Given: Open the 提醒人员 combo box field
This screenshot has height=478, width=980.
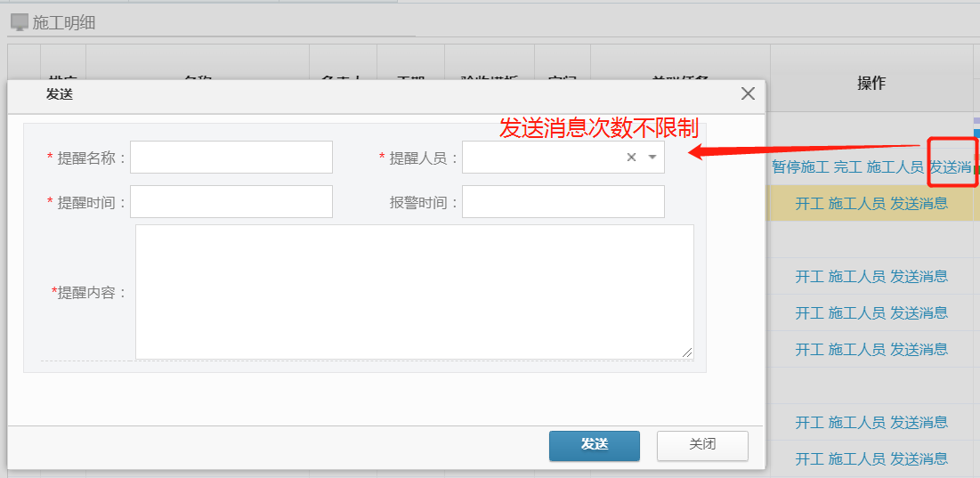Looking at the screenshot, I should pos(541,158).
